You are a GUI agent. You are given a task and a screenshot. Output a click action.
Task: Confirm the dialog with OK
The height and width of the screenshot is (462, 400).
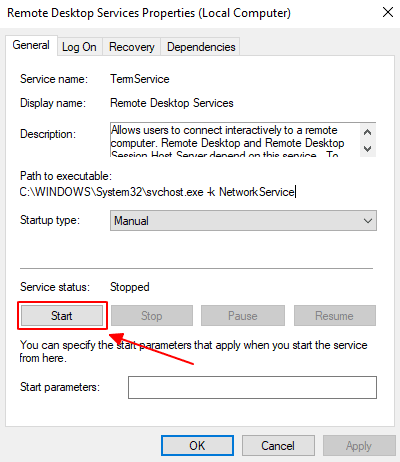coord(197,446)
